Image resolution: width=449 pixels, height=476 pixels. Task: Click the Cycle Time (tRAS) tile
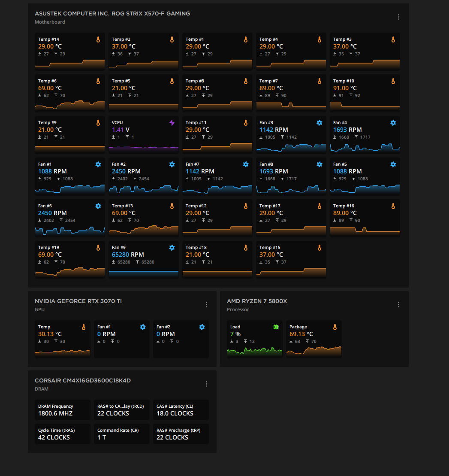[63, 434]
